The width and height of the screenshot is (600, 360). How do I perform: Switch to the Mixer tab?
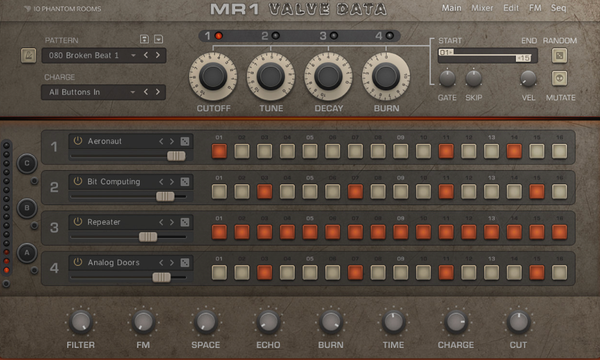482,8
